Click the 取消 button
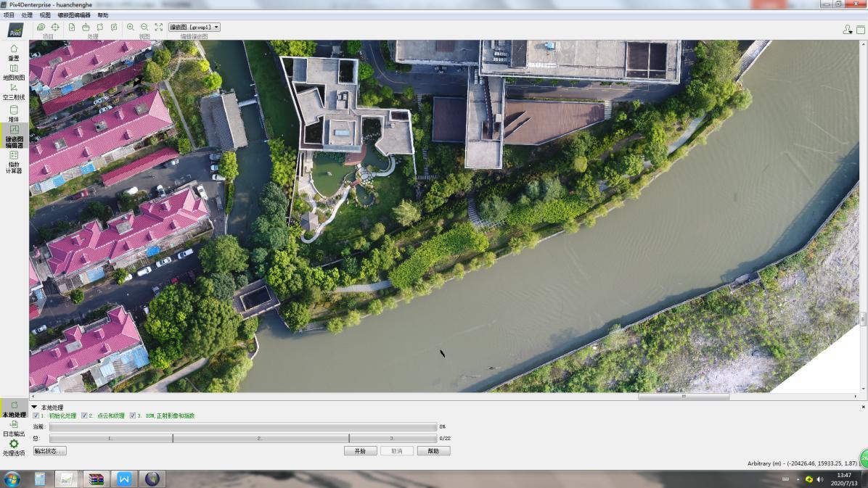 397,451
